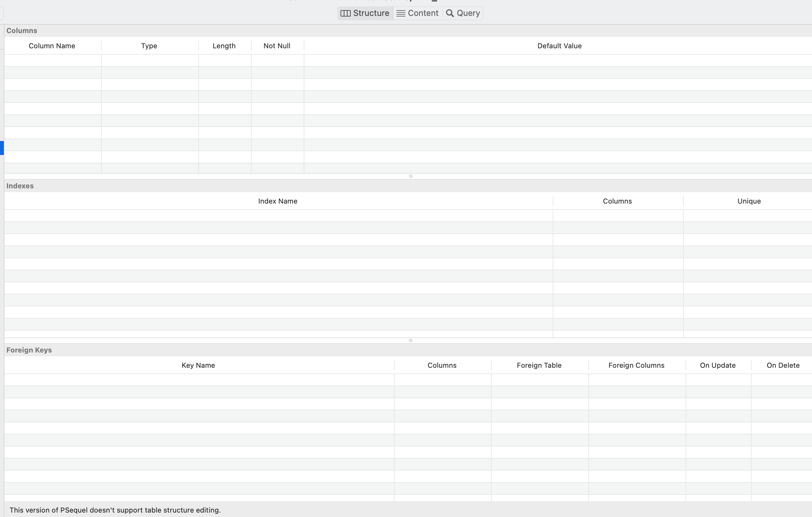Click the Key Name header
812x517 pixels.
pyautogui.click(x=198, y=365)
